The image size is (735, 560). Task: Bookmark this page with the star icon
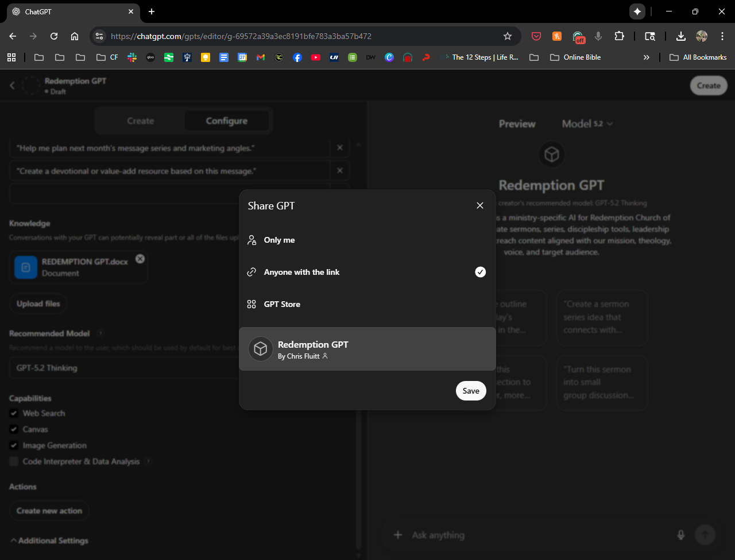click(x=508, y=36)
